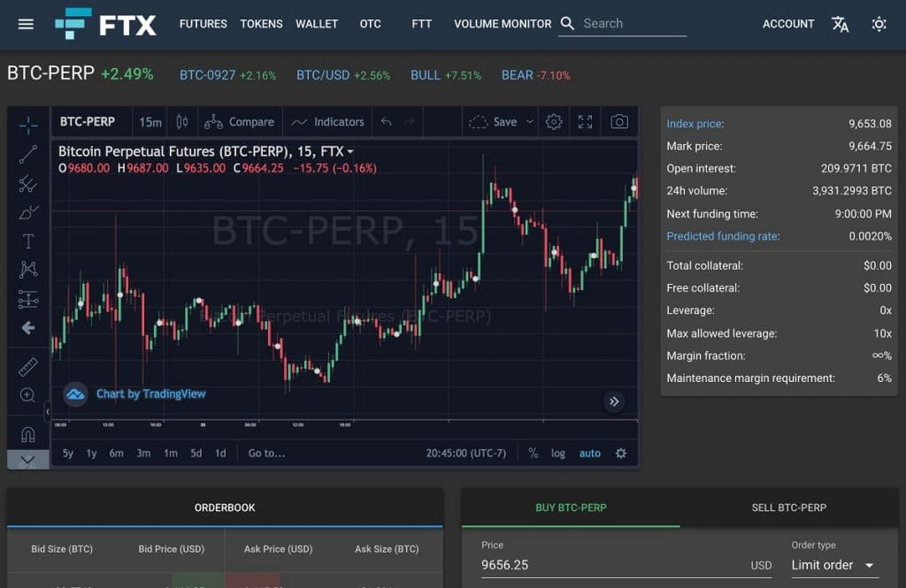This screenshot has height=588, width=906.
Task: Select the 6m time range
Action: 116,454
